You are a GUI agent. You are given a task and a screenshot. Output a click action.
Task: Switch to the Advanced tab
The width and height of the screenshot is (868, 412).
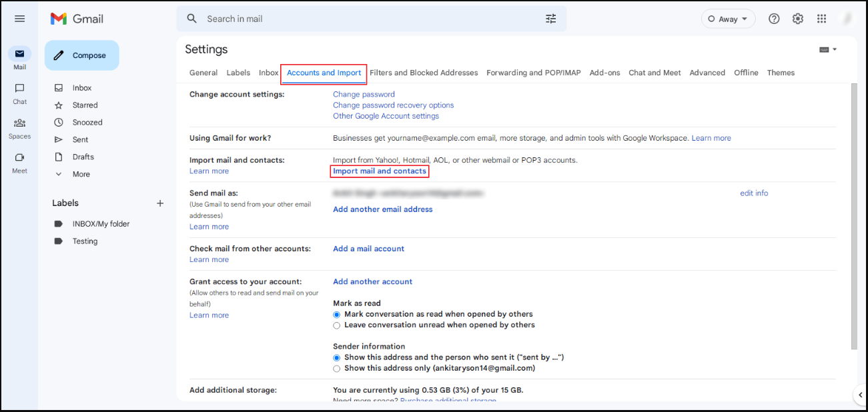coord(707,73)
